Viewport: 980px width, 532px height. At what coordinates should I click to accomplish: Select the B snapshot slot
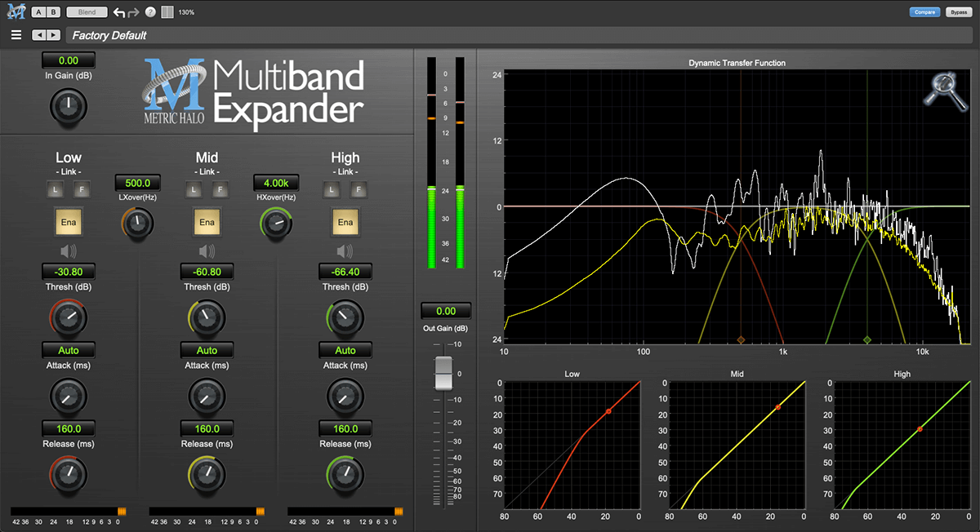click(51, 11)
